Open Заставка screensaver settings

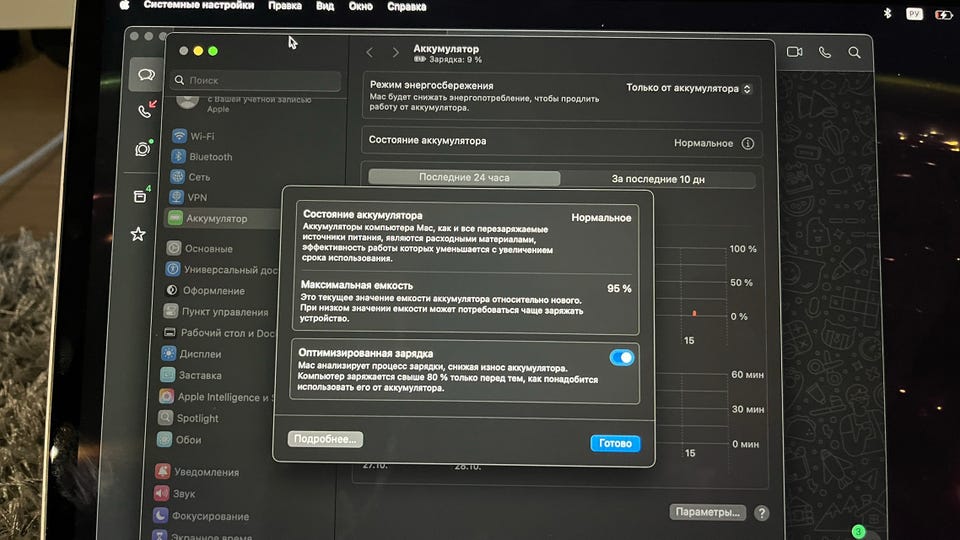click(191, 375)
